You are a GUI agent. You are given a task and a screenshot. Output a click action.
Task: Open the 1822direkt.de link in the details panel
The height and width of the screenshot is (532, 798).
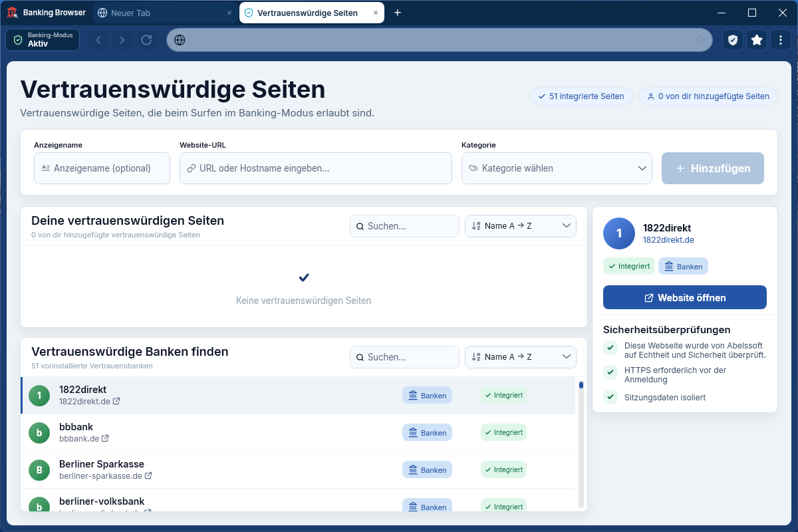coord(668,240)
